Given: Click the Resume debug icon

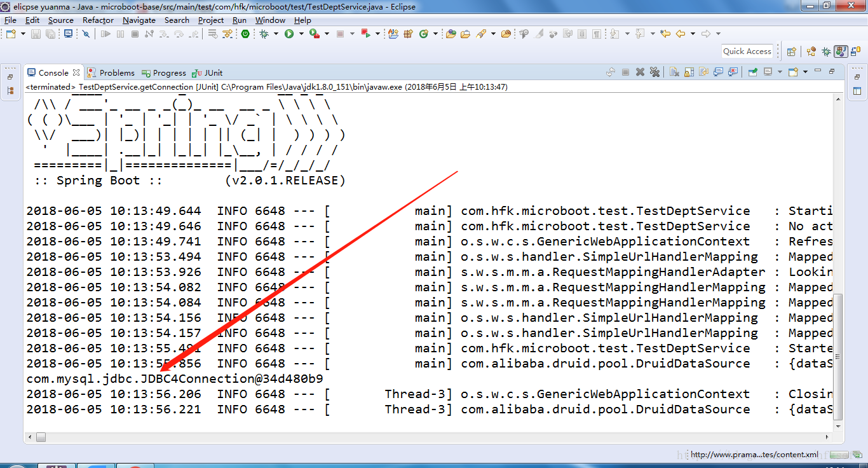Looking at the screenshot, I should coord(105,34).
